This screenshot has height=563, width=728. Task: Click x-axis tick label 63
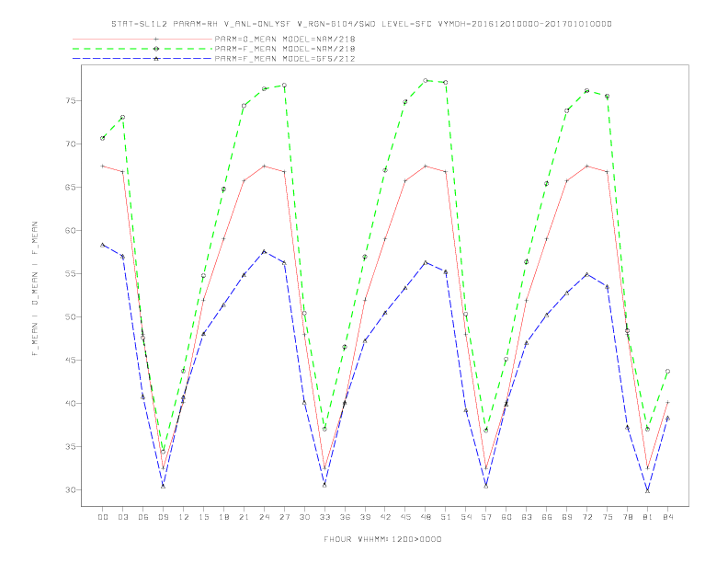(x=527, y=517)
